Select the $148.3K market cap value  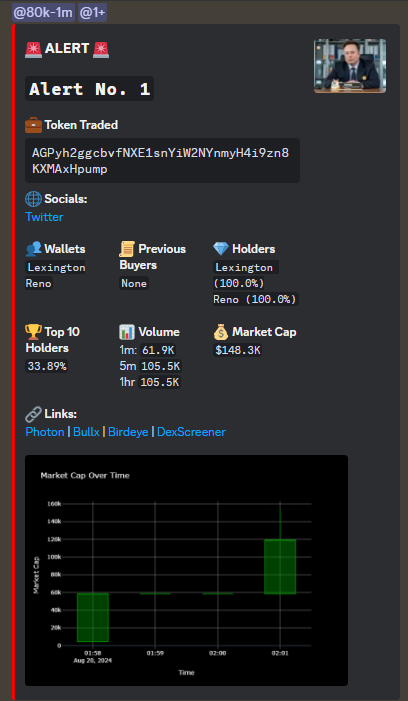click(237, 350)
